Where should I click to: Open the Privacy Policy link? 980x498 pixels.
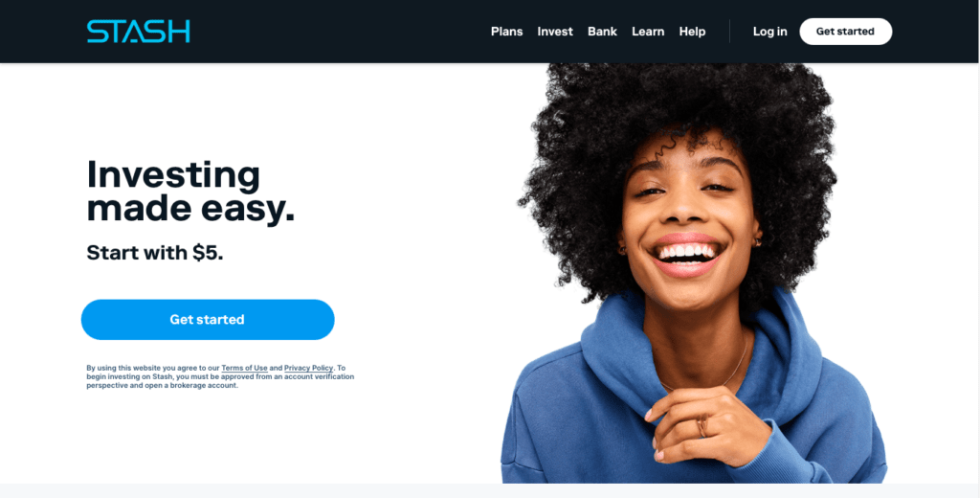(x=309, y=368)
